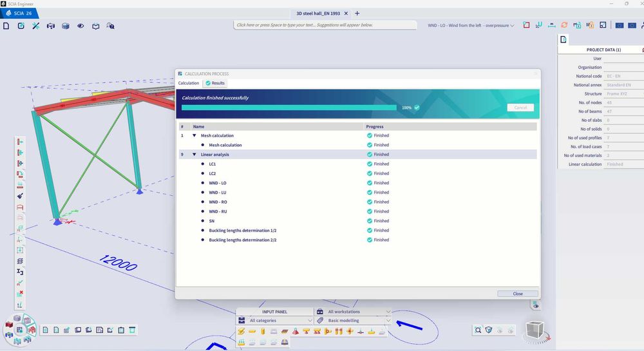Click the first EU flag icon
Image resolution: width=644 pixels, height=351 pixels.
(x=620, y=26)
